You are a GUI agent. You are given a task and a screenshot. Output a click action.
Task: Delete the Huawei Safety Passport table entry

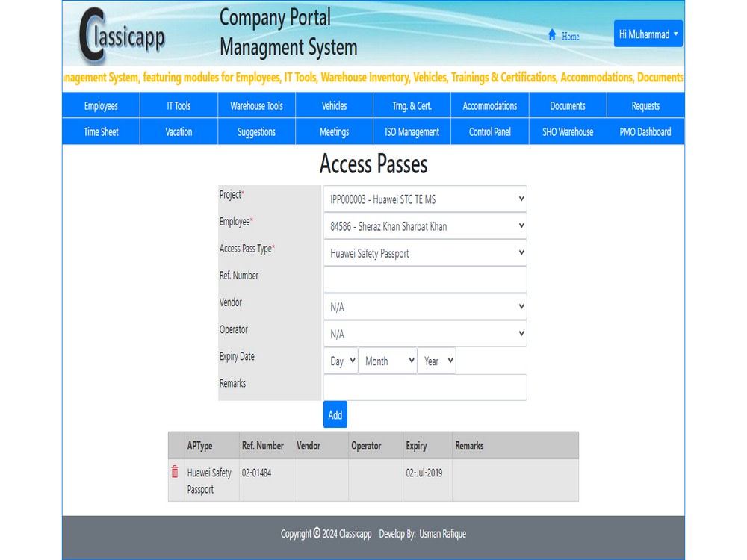pos(174,472)
